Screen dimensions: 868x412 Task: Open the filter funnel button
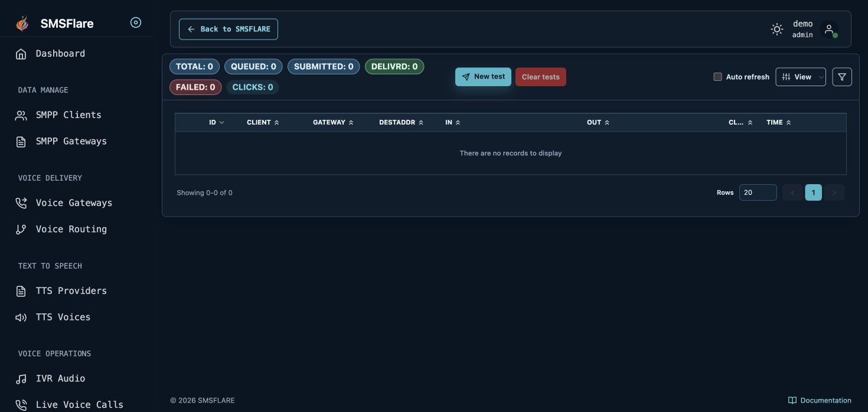click(x=842, y=77)
